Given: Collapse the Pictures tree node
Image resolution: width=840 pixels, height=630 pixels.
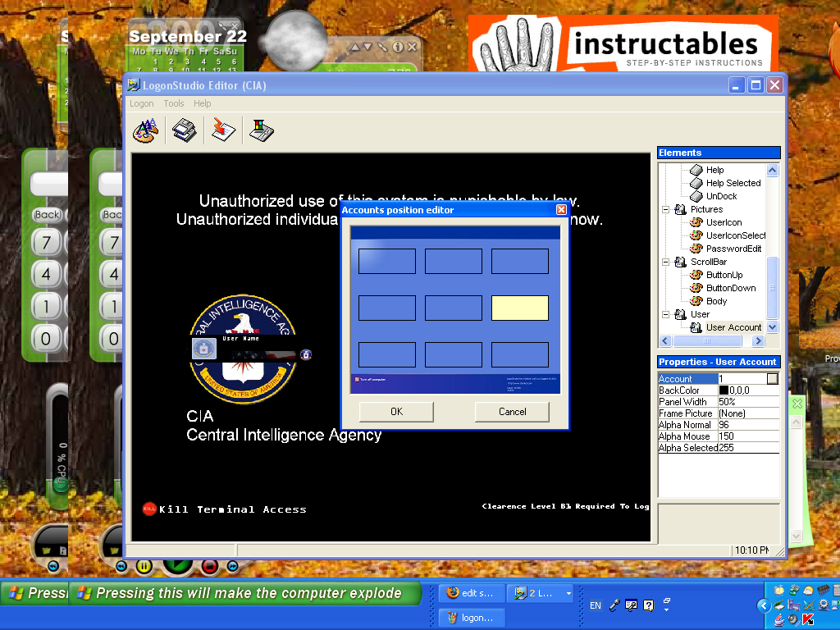Looking at the screenshot, I should coord(665,209).
